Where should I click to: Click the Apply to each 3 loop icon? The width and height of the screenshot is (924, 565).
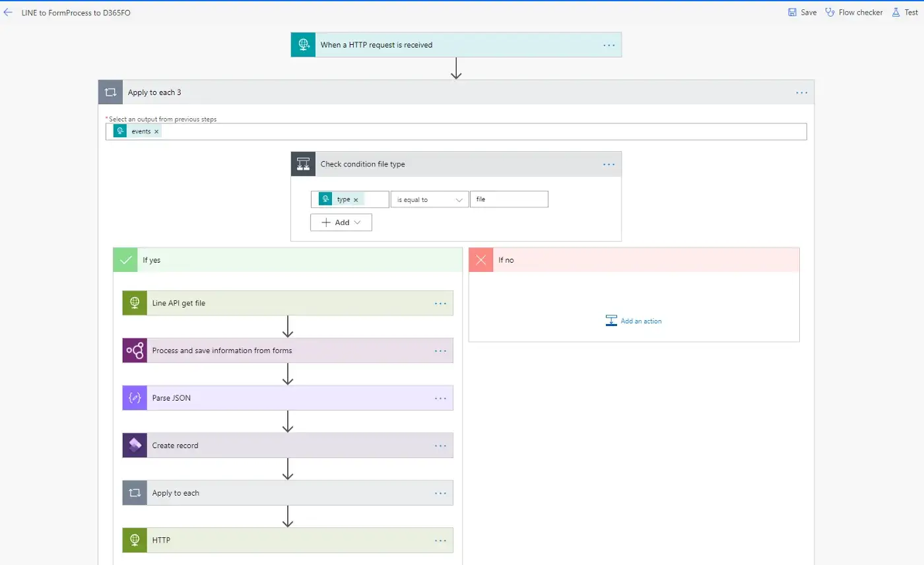coord(111,92)
